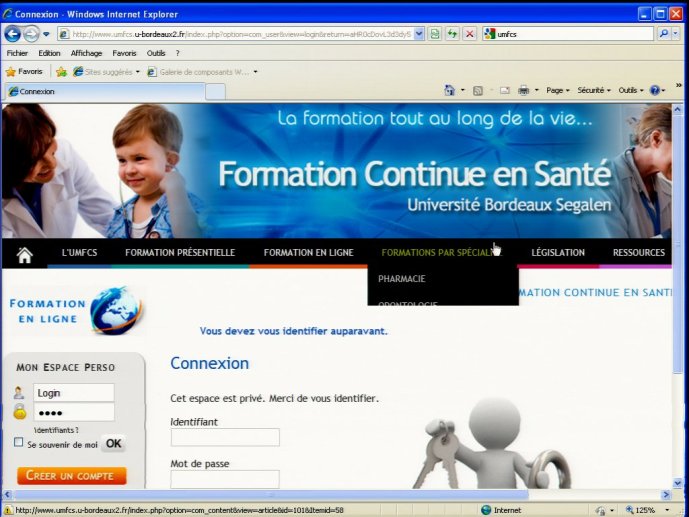Click the Identifiant input field
This screenshot has height=517, width=689.
pos(225,437)
